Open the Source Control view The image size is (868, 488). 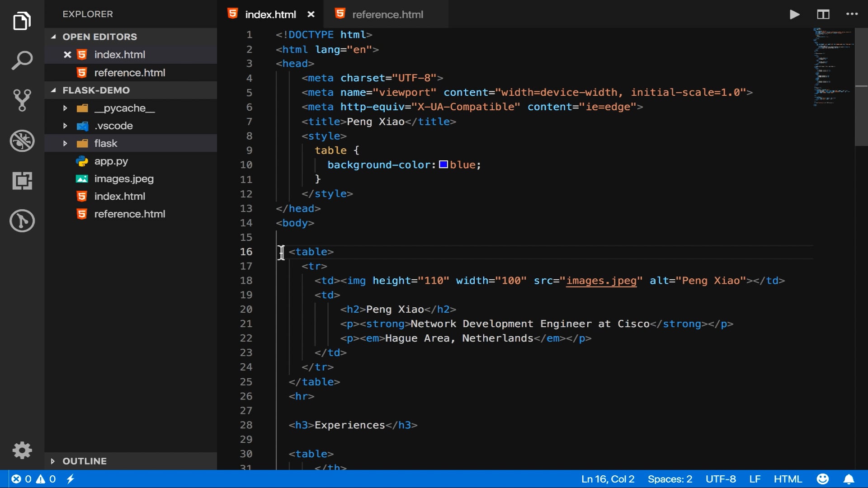point(22,100)
